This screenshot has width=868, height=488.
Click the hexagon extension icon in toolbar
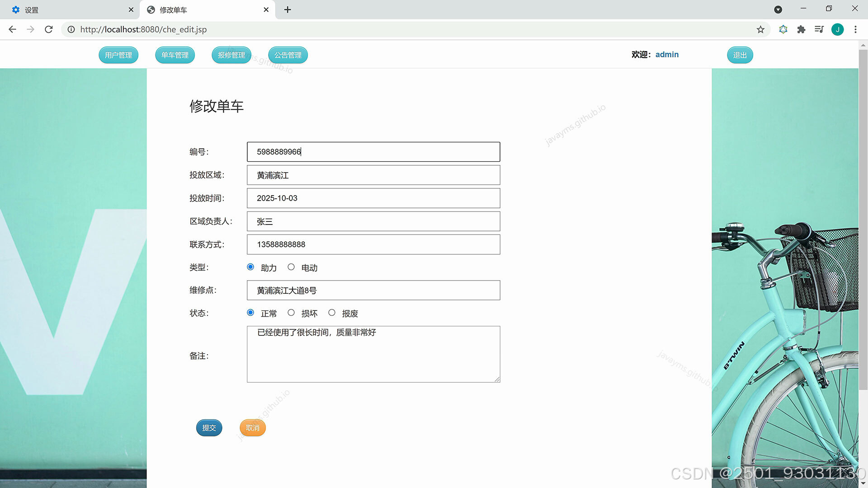coord(783,29)
